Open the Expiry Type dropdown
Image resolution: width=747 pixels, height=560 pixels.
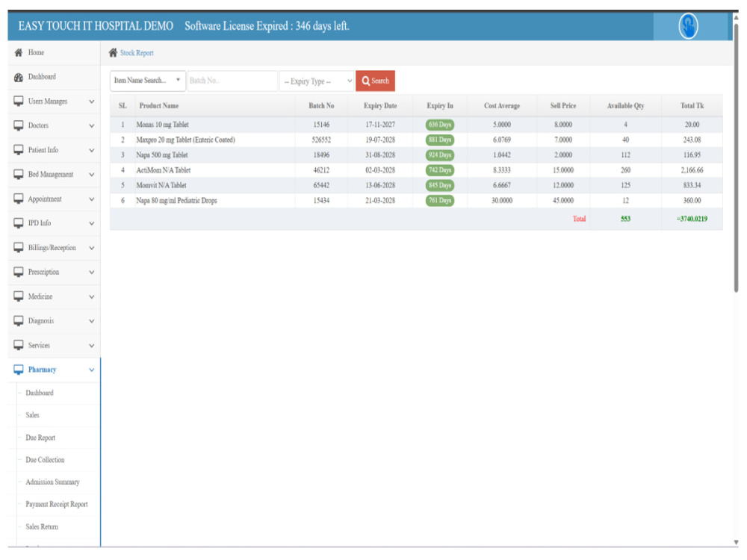click(x=317, y=81)
